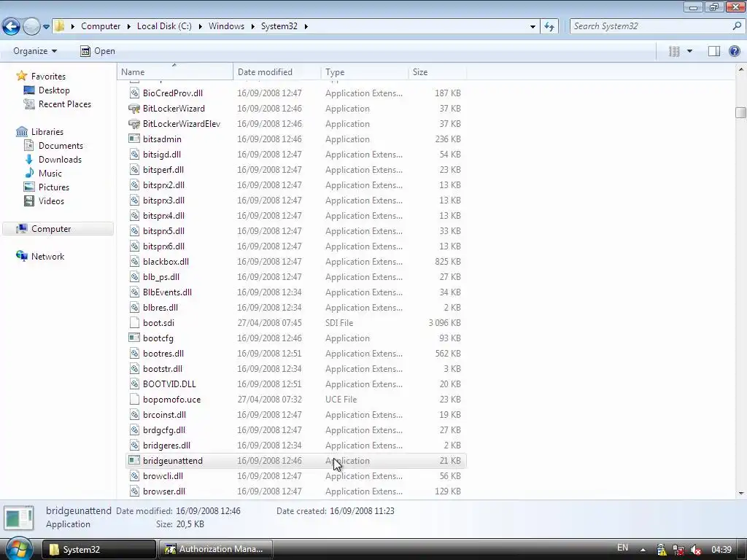Screen dimensions: 747x560
Task: Select the bitsadmin application icon
Action: click(134, 139)
